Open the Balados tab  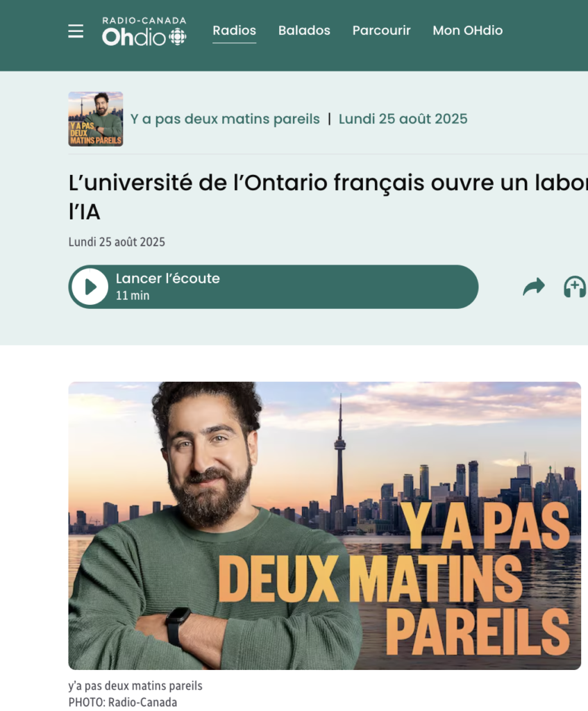[x=304, y=31]
